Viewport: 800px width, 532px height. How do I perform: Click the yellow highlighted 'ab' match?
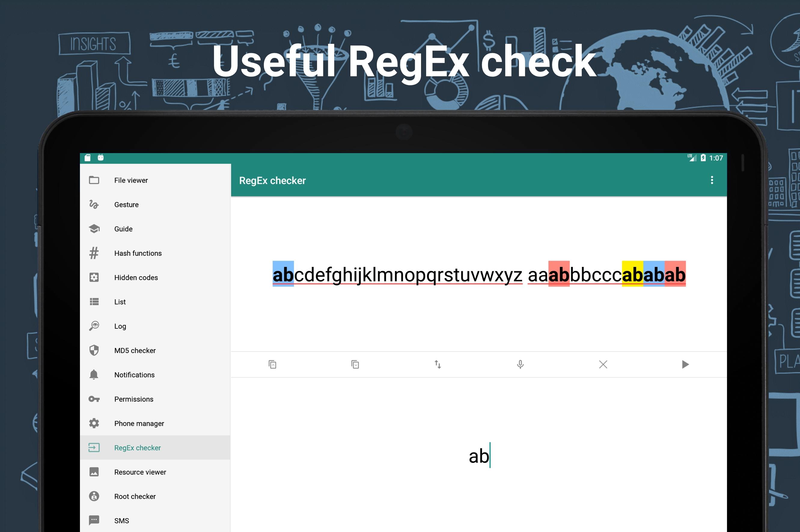(x=632, y=274)
